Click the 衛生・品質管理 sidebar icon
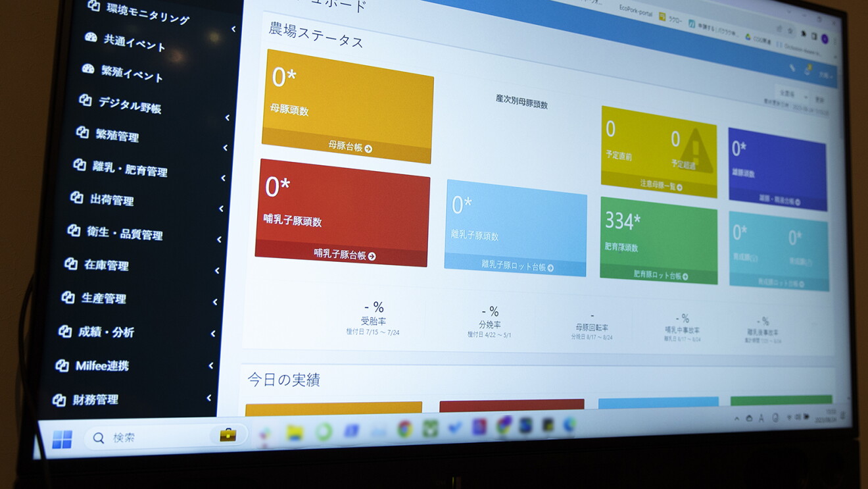This screenshot has width=868, height=489. tap(74, 230)
